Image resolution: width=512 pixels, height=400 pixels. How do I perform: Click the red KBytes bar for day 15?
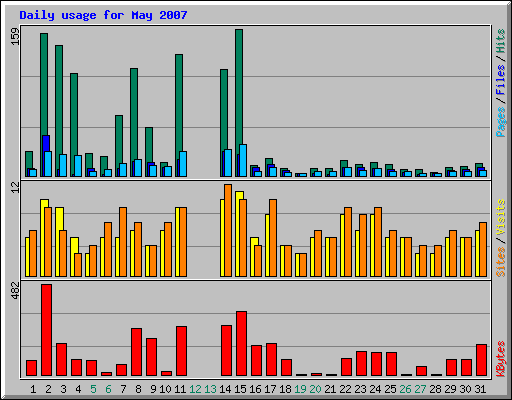point(241,343)
